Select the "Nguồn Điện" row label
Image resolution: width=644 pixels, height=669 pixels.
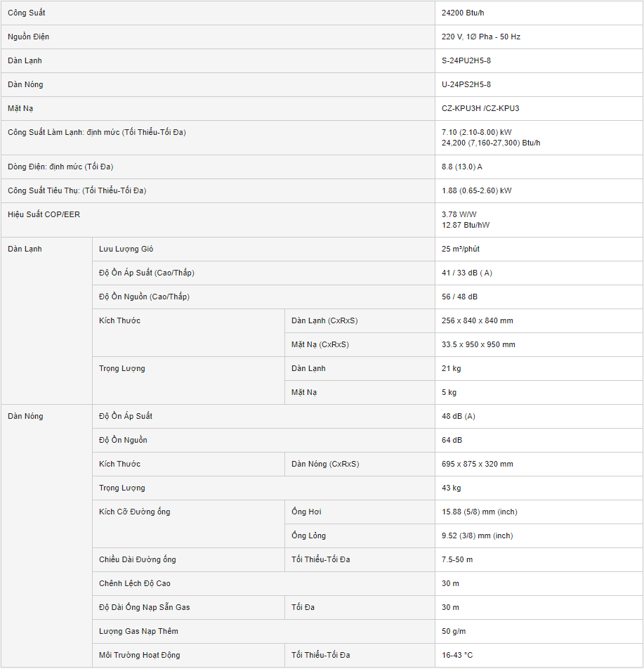tap(29, 37)
